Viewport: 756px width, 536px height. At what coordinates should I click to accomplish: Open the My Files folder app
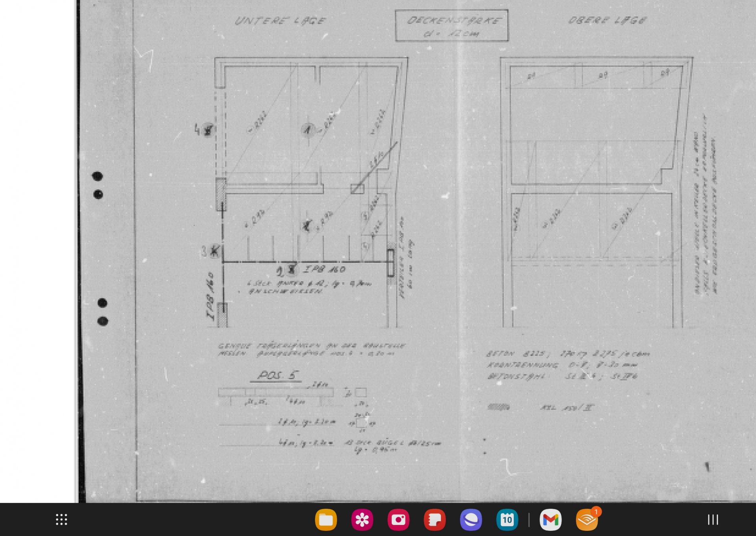(x=326, y=520)
